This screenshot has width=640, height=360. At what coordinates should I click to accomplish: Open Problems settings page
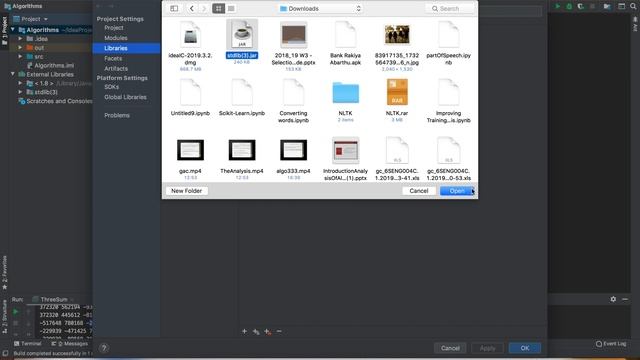[x=117, y=116]
